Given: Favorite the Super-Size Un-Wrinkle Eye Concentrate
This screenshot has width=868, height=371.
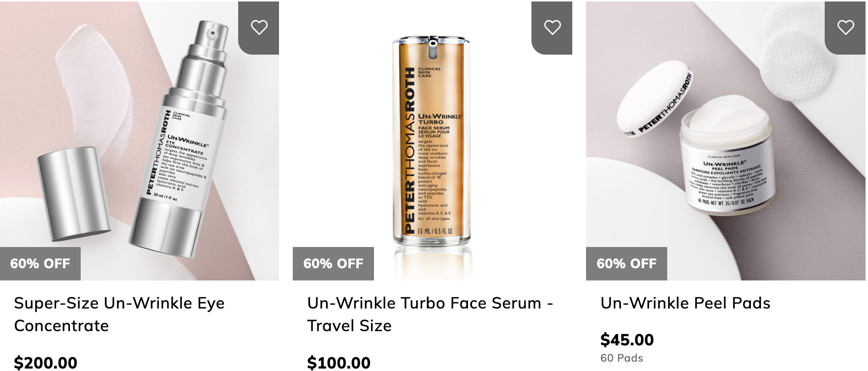Looking at the screenshot, I should tap(259, 28).
